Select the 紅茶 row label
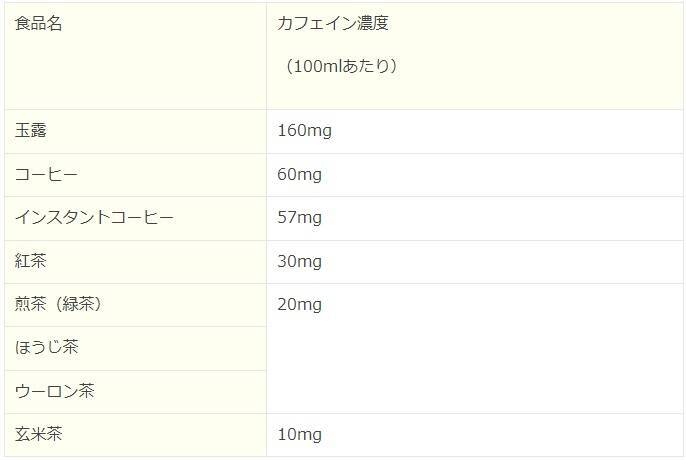This screenshot has height=460, width=686. coord(31,262)
